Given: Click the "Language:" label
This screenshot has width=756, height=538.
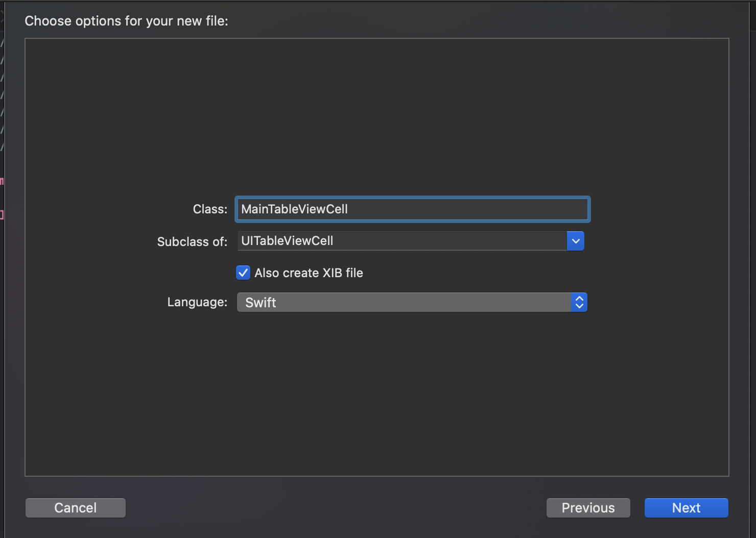Looking at the screenshot, I should [x=197, y=302].
